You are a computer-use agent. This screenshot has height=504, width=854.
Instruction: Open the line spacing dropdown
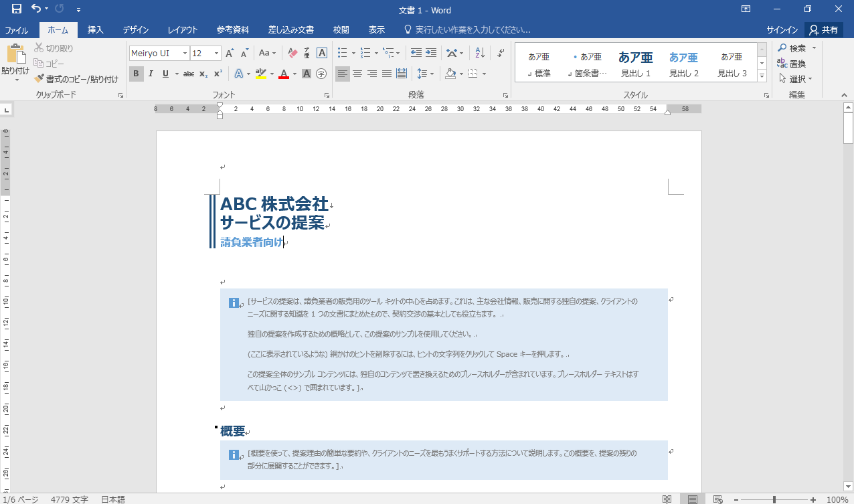425,74
